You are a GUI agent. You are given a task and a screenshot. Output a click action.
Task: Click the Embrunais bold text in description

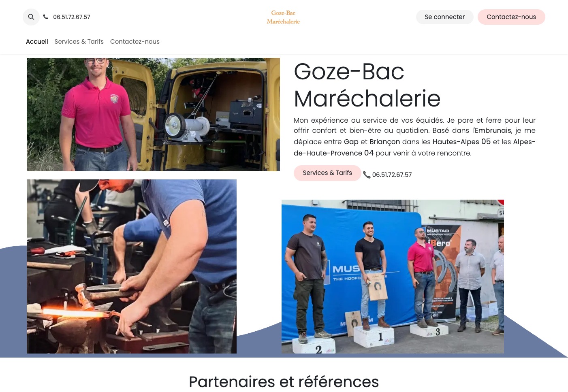493,130
